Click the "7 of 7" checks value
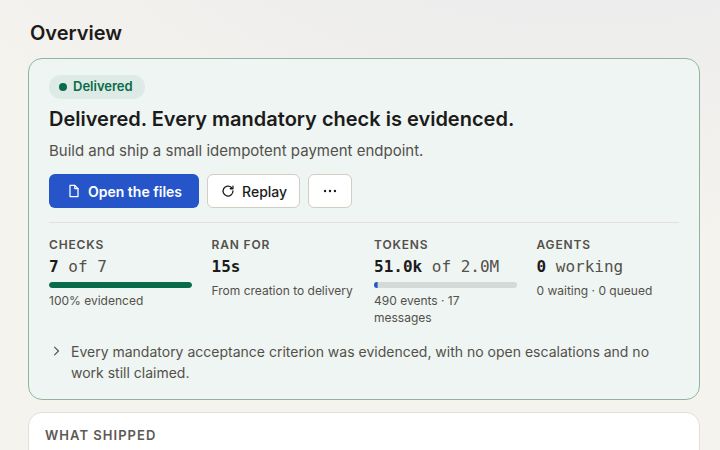Screen dimensions: 720x450 (x=78, y=266)
